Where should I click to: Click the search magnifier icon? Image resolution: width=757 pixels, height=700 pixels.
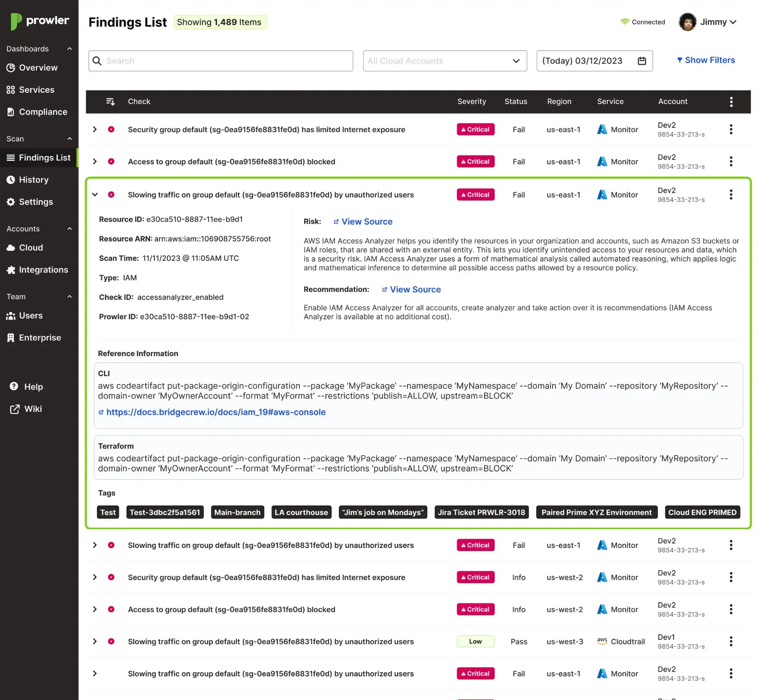[97, 61]
